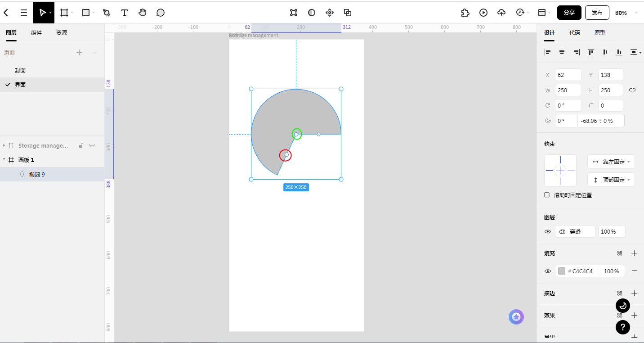
Task: Expand the Storage management layer tree
Action: point(4,146)
